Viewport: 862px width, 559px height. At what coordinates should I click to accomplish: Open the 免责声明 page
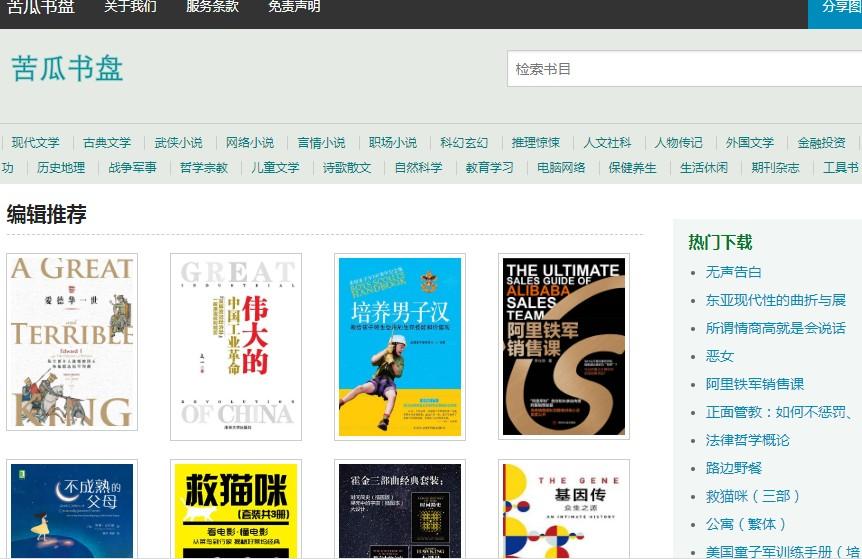pos(294,7)
